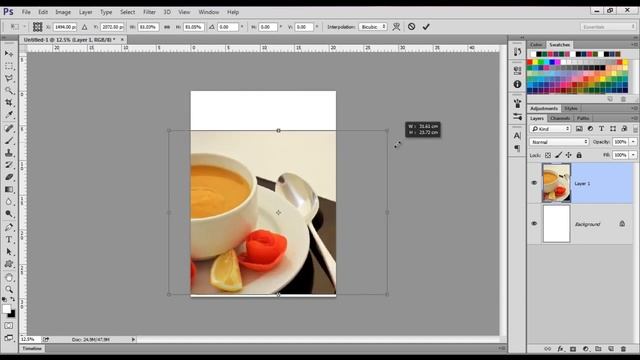
Task: Open the Essentials workspace dropdown
Action: click(608, 27)
